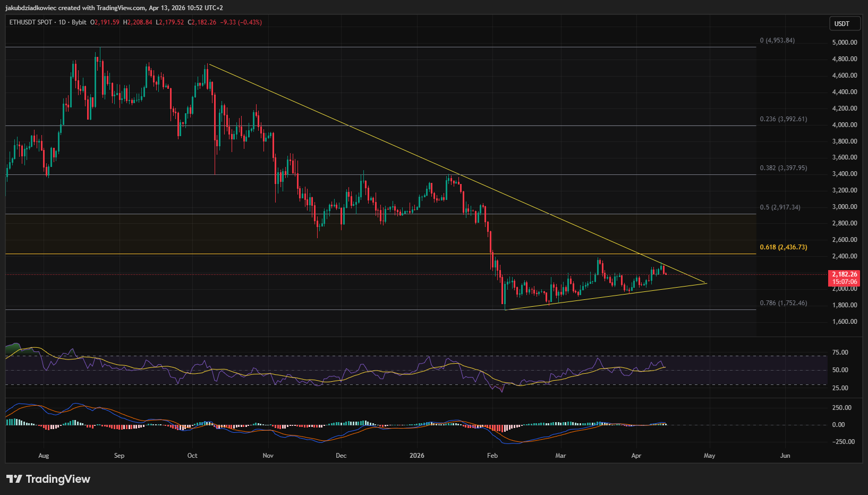Click the red last-price label on the price scale

click(x=844, y=274)
